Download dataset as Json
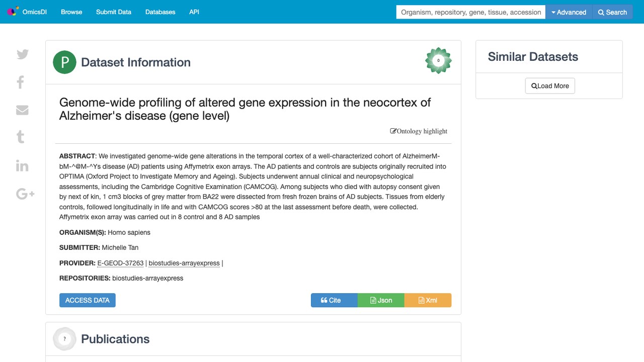This screenshot has width=644, height=362. [381, 300]
